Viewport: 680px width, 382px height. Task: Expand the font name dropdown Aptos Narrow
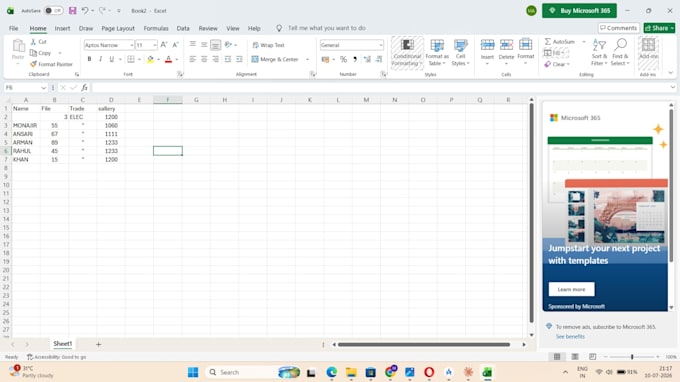(132, 45)
